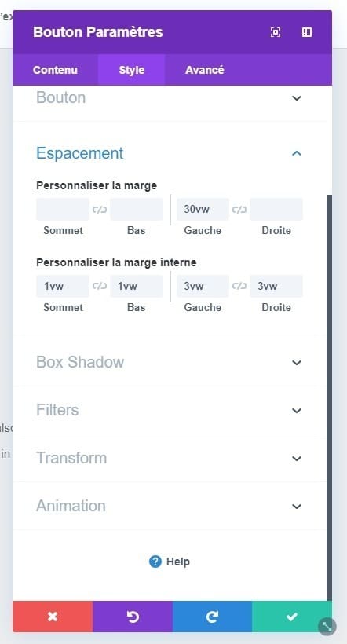Switch to the Contenu tab
Screen dimensions: 347x644
[55, 70]
